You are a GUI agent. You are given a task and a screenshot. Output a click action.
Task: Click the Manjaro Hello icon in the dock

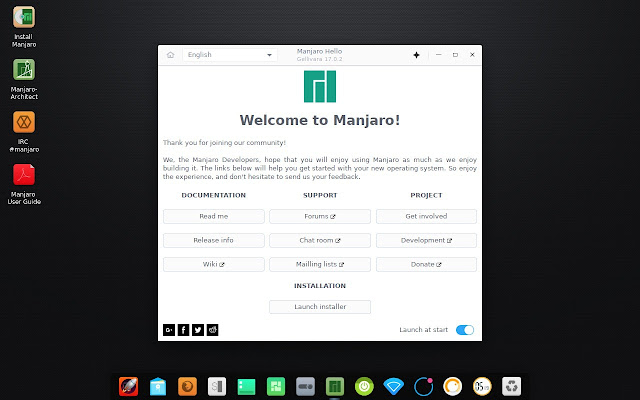(x=335, y=386)
